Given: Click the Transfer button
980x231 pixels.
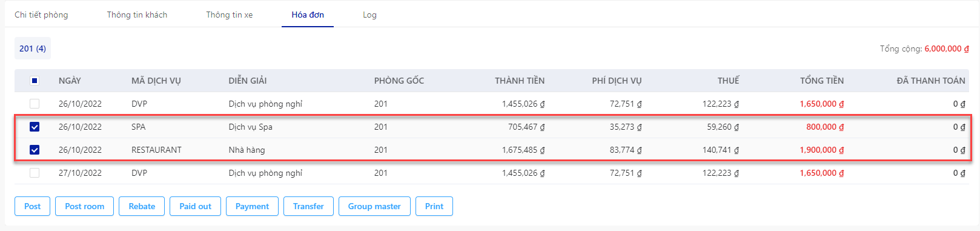Looking at the screenshot, I should tap(308, 206).
